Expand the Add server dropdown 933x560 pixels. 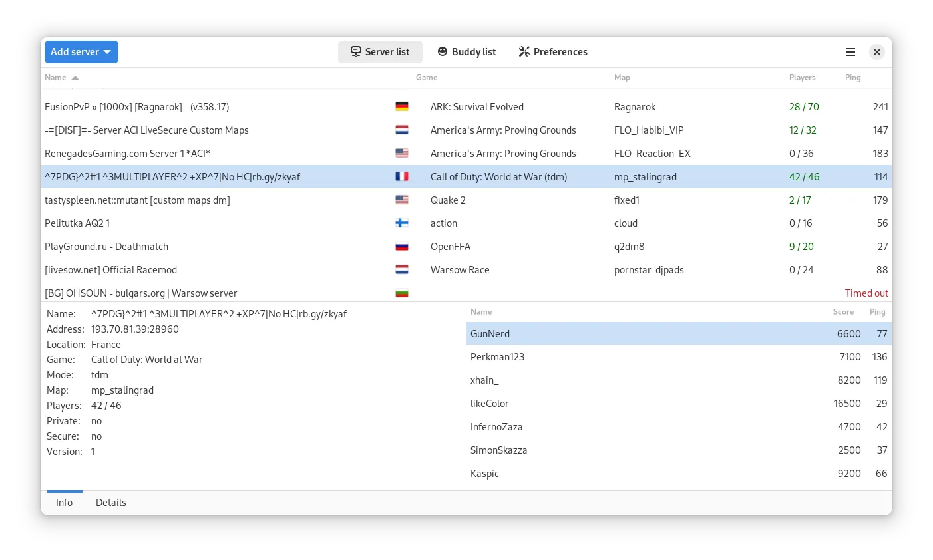coord(81,52)
